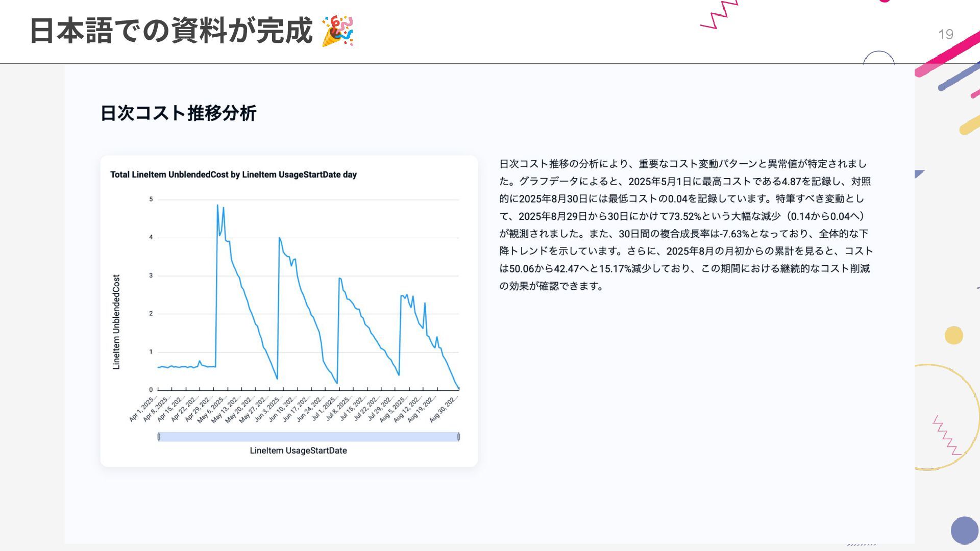980x551 pixels.
Task: Grab the right handle of the date range slider
Action: pyautogui.click(x=458, y=437)
